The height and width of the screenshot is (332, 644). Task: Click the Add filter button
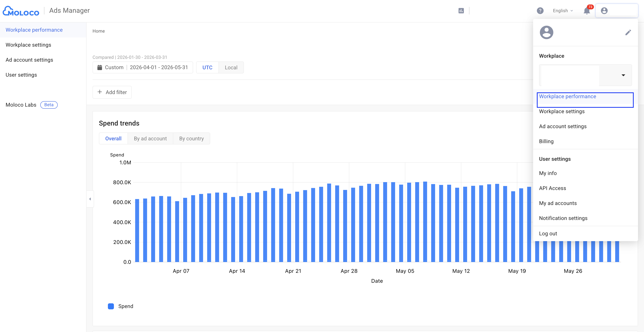click(x=112, y=92)
